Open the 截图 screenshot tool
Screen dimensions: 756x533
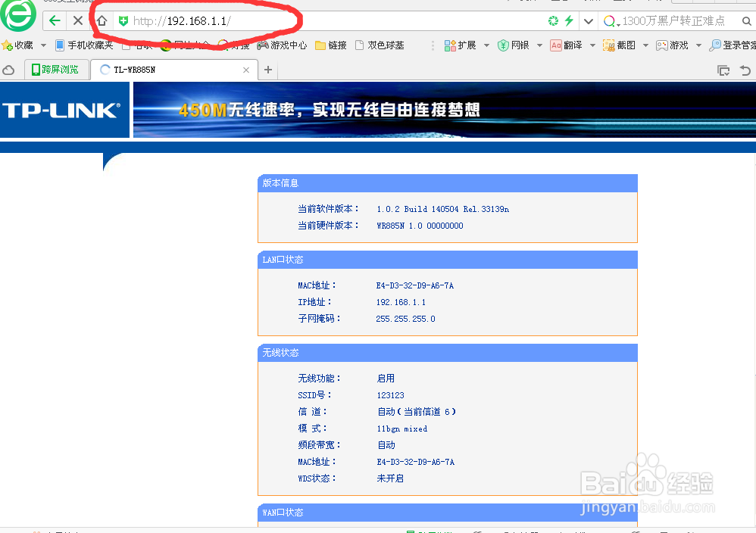tap(619, 45)
